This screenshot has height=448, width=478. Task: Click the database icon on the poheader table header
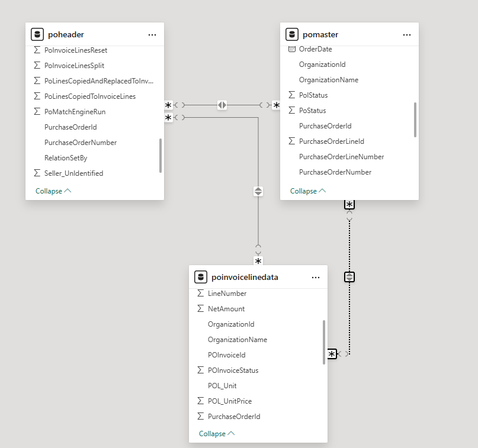(x=37, y=34)
